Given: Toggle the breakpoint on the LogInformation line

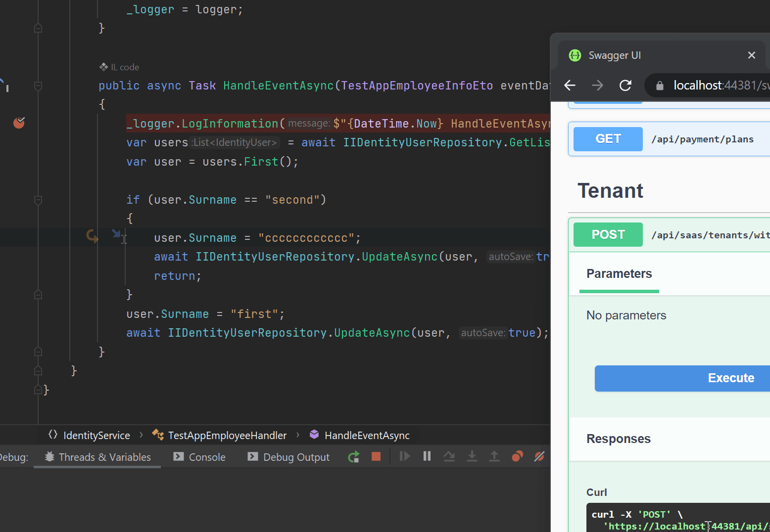Looking at the screenshot, I should point(19,123).
